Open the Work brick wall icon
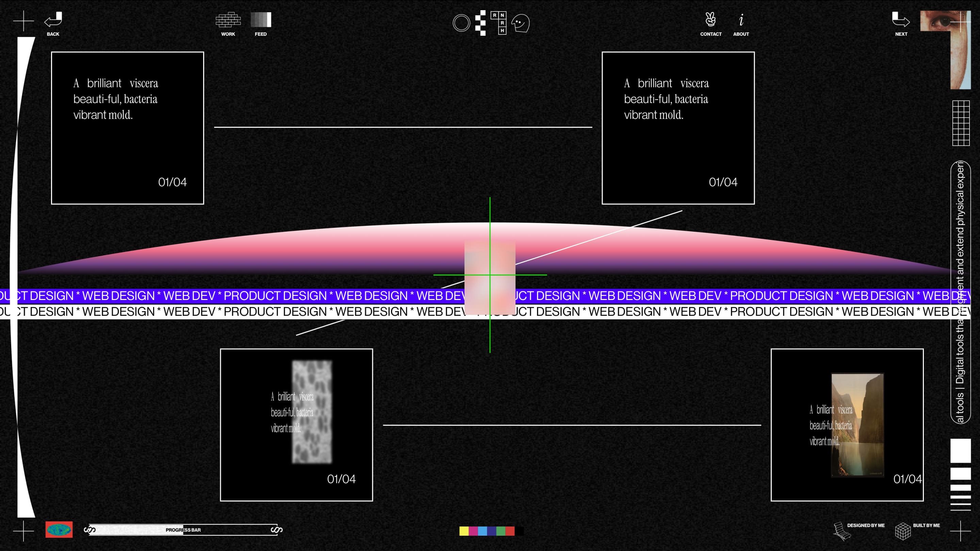 click(228, 20)
